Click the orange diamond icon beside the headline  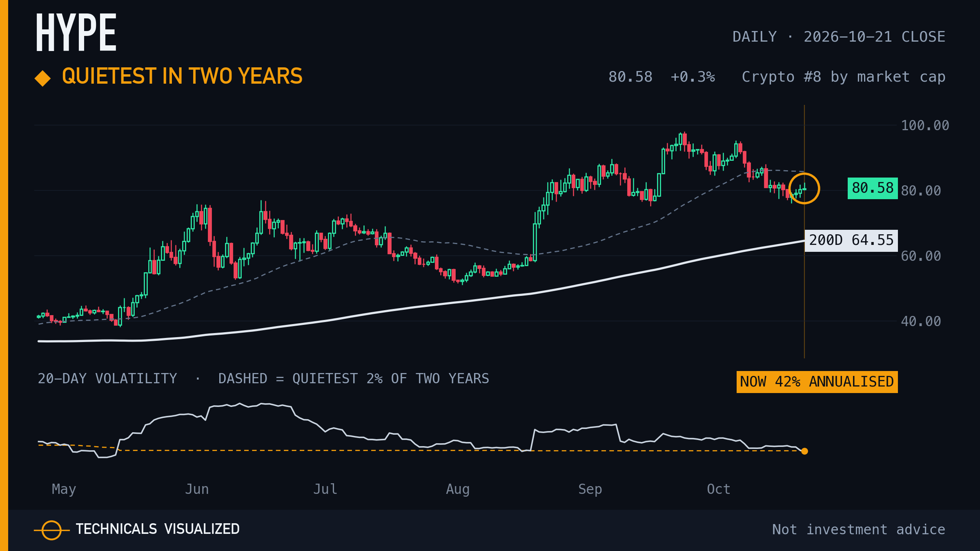tap(42, 78)
